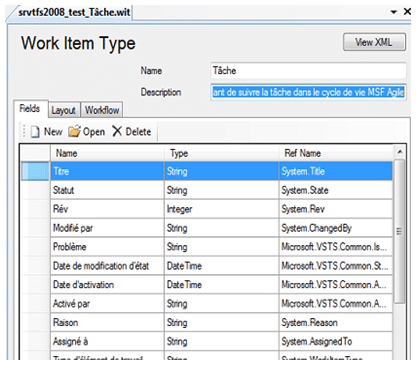Viewport: 416px width, 366px height.
Task: Click the Delete X icon
Action: point(117,131)
